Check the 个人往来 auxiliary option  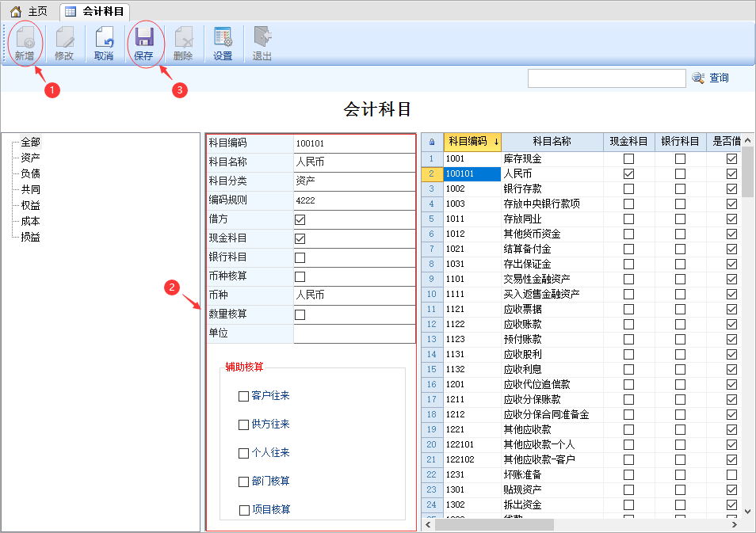(x=243, y=453)
